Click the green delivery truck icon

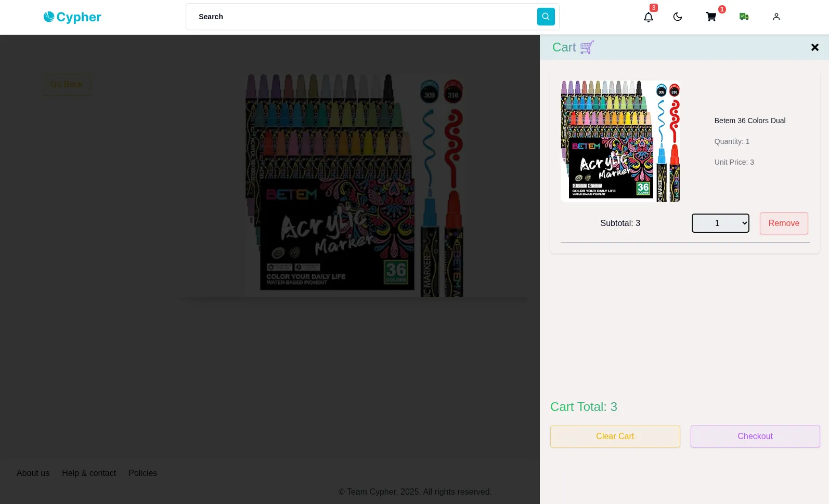744,17
